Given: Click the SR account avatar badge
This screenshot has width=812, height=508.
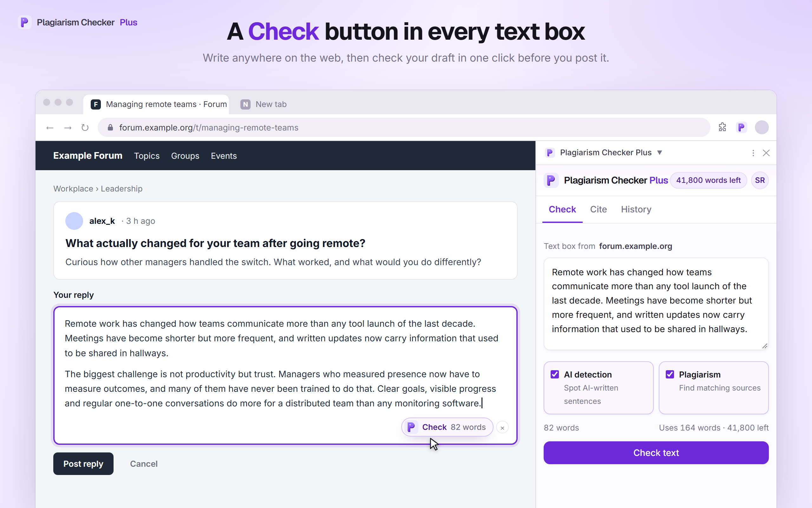Looking at the screenshot, I should coord(760,180).
